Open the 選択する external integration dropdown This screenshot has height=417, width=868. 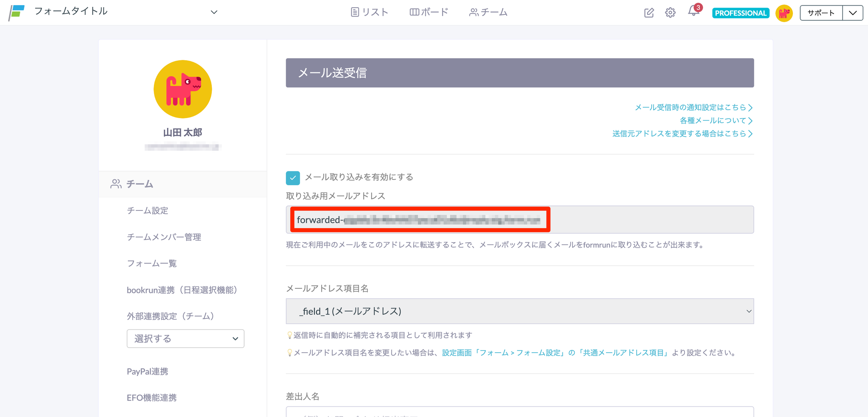point(185,339)
